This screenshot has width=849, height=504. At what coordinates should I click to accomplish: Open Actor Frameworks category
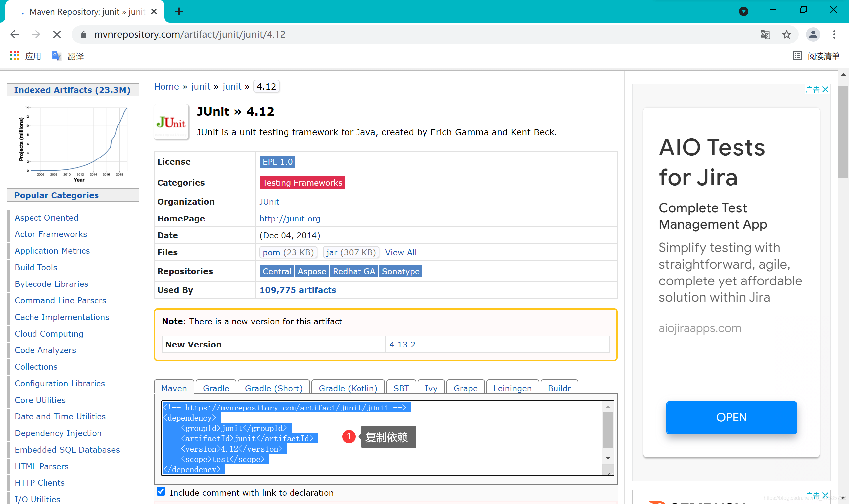(51, 234)
